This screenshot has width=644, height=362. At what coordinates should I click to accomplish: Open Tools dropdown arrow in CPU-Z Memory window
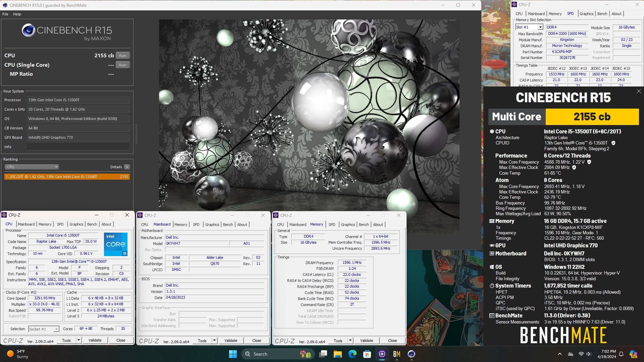[350, 341]
